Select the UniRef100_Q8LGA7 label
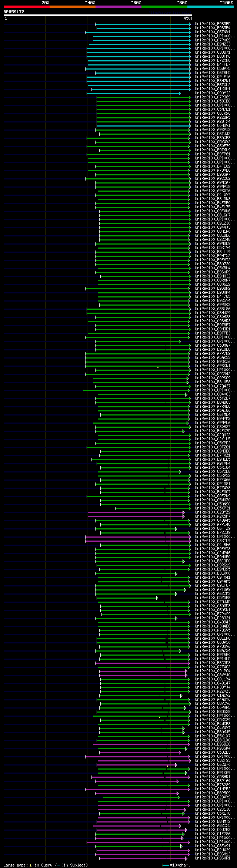Screen dimensions: 237x868 (x=213, y=215)
